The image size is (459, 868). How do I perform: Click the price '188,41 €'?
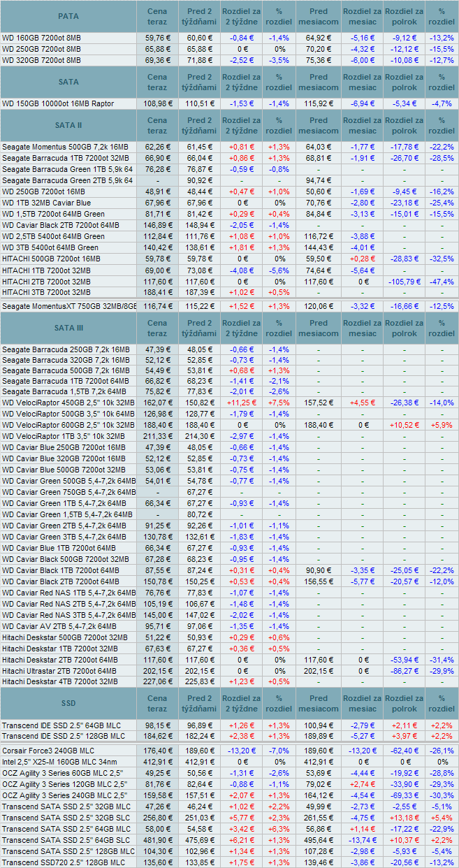pyautogui.click(x=157, y=292)
